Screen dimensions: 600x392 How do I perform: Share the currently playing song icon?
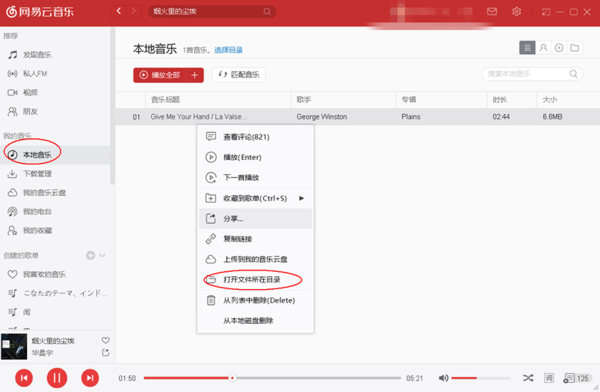106,353
